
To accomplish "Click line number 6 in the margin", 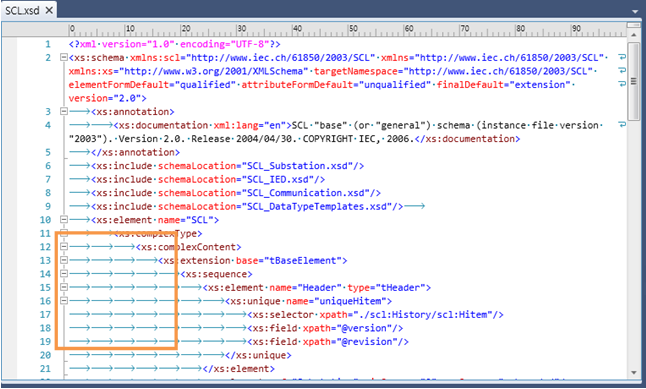I will tap(48, 166).
